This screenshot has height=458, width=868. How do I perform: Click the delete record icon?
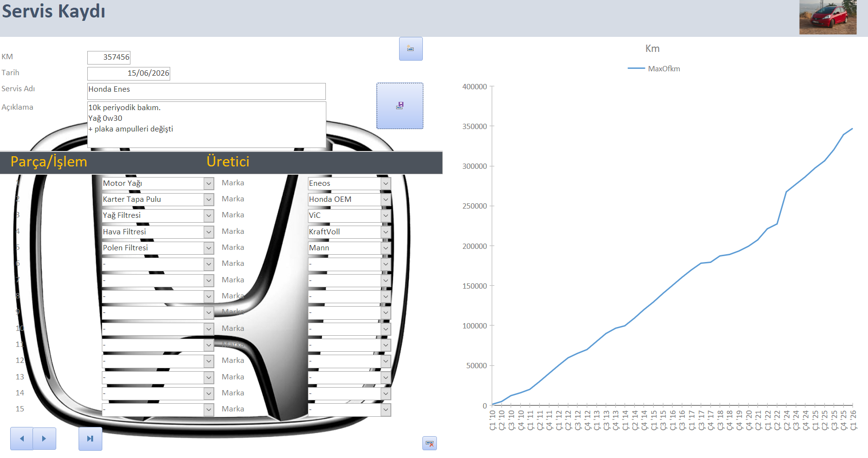(x=430, y=443)
